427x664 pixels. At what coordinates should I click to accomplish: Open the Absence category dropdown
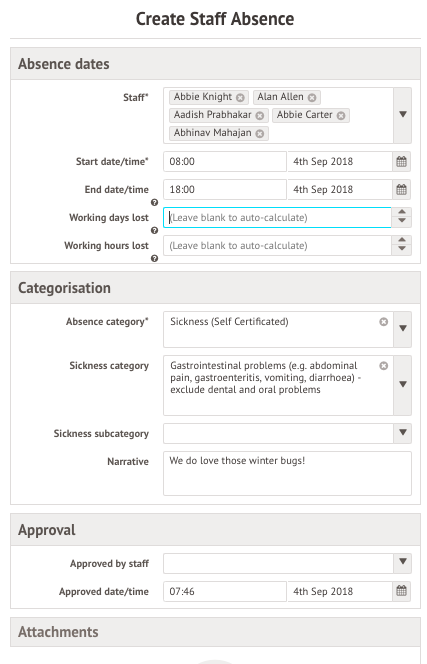coord(403,329)
